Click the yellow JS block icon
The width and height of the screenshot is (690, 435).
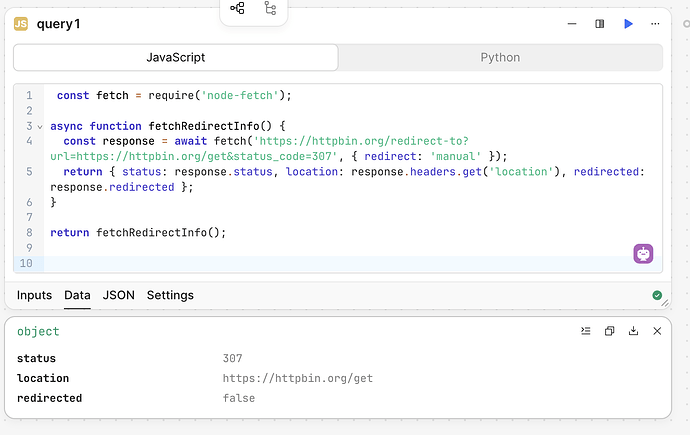pyautogui.click(x=20, y=24)
